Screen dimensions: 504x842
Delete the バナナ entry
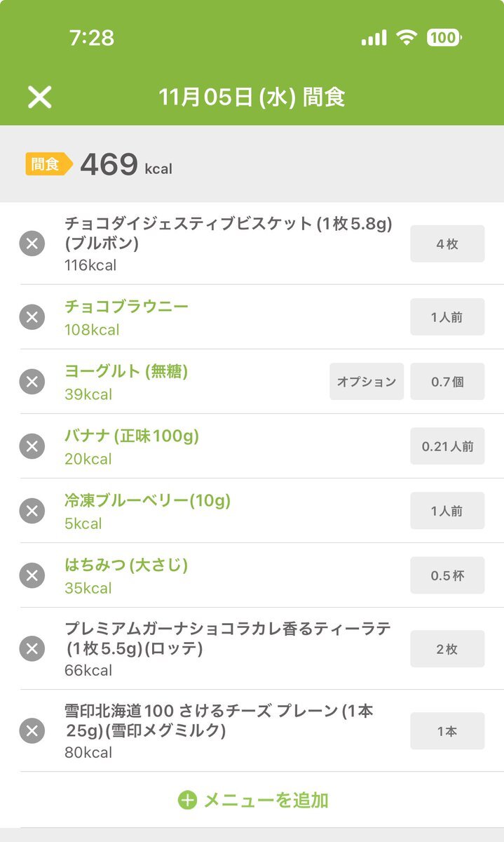[x=32, y=446]
